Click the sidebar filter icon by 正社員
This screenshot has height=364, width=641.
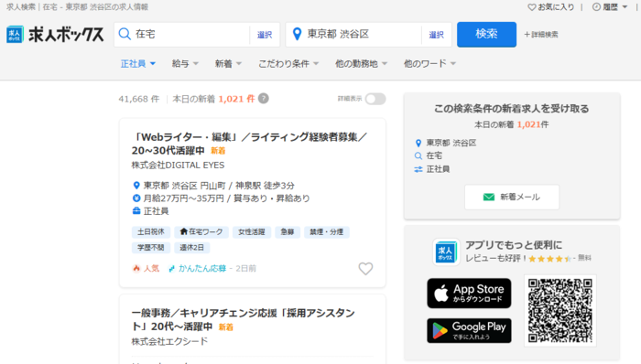[x=418, y=169]
